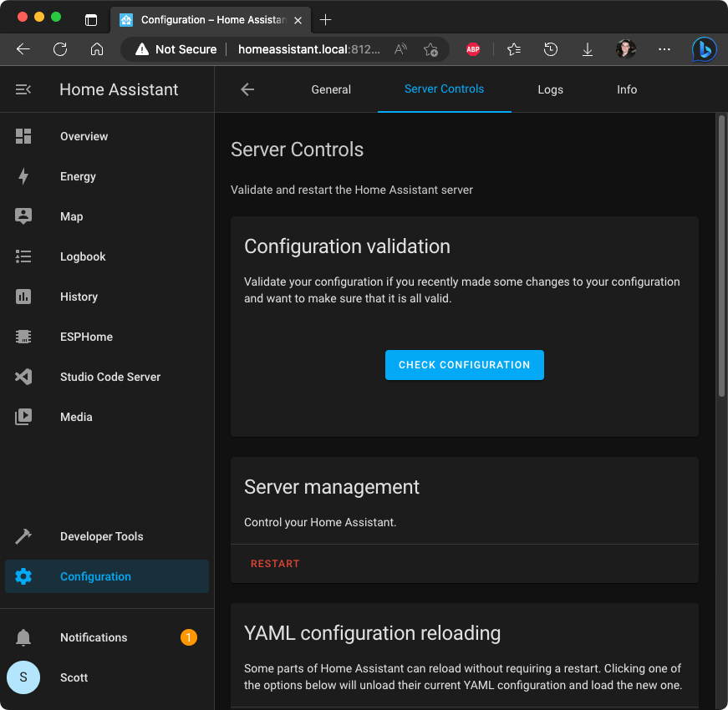Open the browser new tab button

[x=326, y=19]
